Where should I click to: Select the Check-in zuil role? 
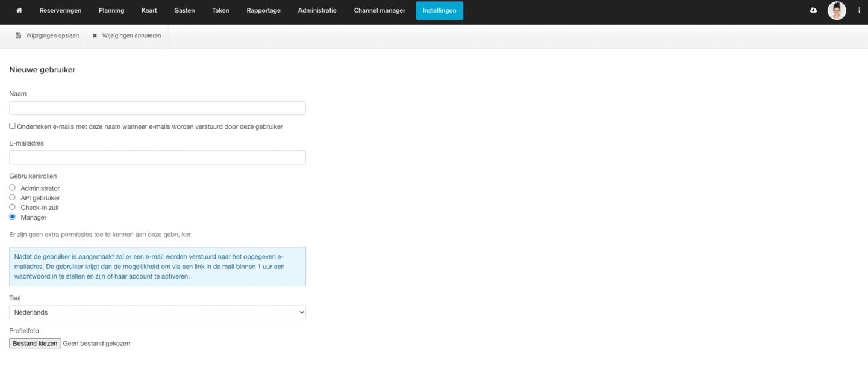point(13,207)
